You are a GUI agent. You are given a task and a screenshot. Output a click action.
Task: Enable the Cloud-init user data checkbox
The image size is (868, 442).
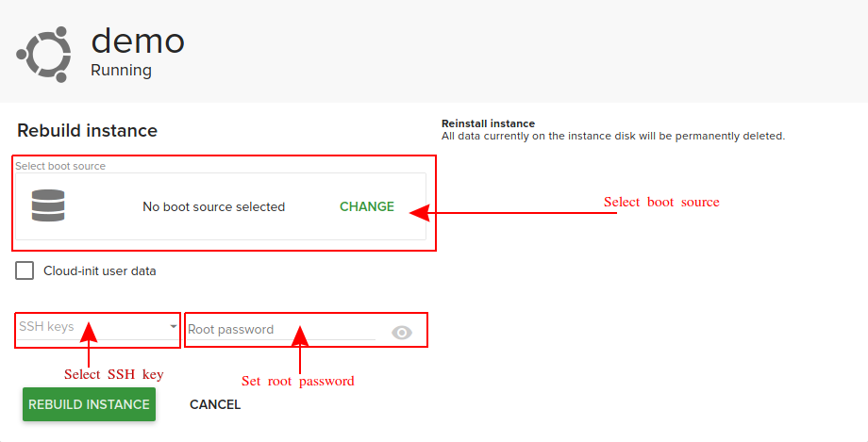25,270
